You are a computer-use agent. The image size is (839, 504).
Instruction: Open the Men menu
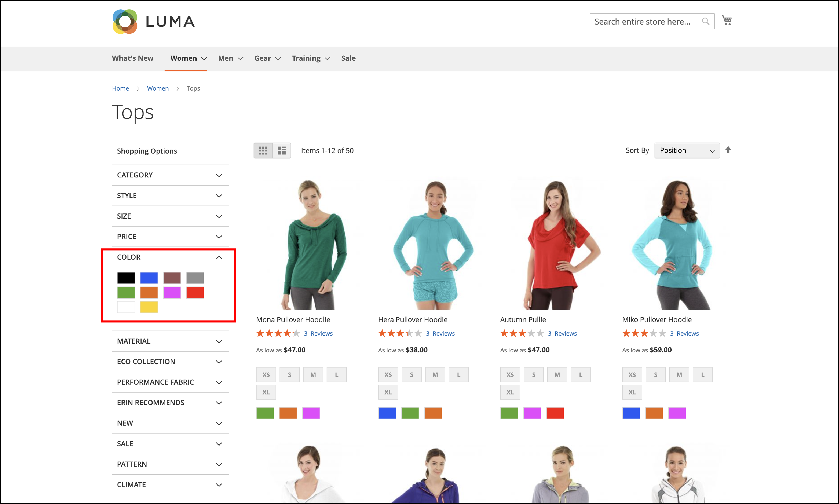[231, 59]
